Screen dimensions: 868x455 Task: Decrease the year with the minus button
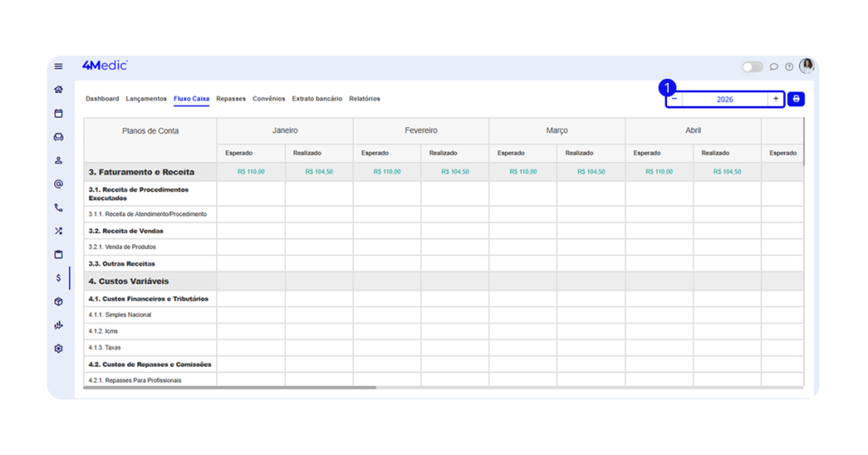pyautogui.click(x=675, y=99)
